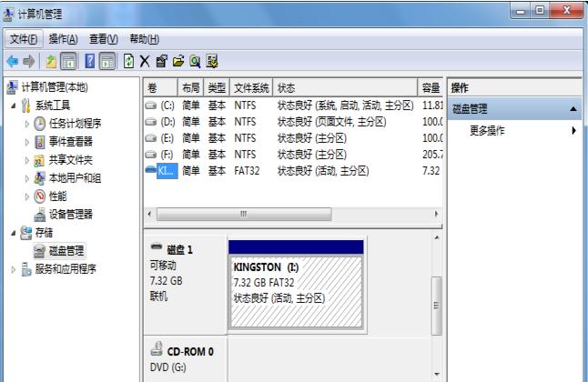
Task: Click the volume list horizontal scrollbar thumb
Action: click(244, 214)
